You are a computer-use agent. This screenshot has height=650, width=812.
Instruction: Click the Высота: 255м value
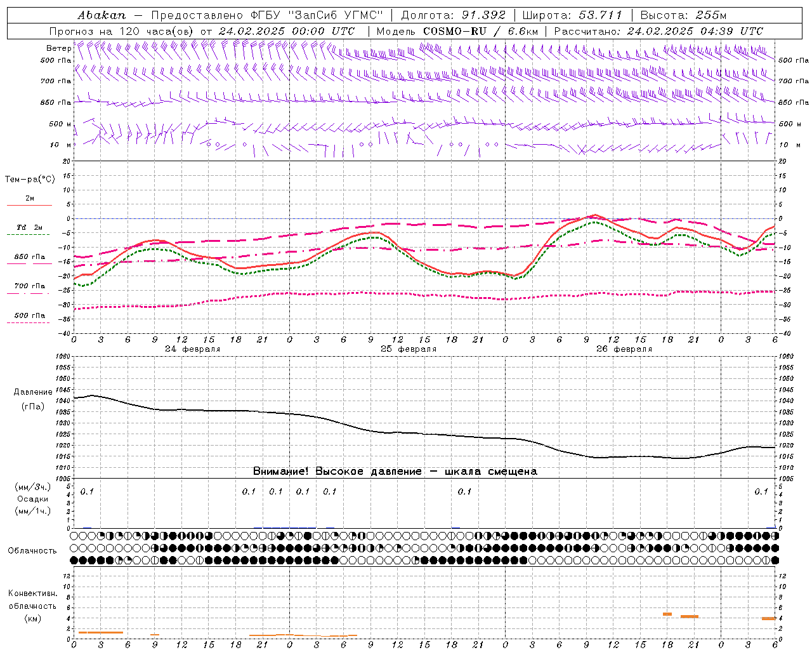pyautogui.click(x=683, y=15)
